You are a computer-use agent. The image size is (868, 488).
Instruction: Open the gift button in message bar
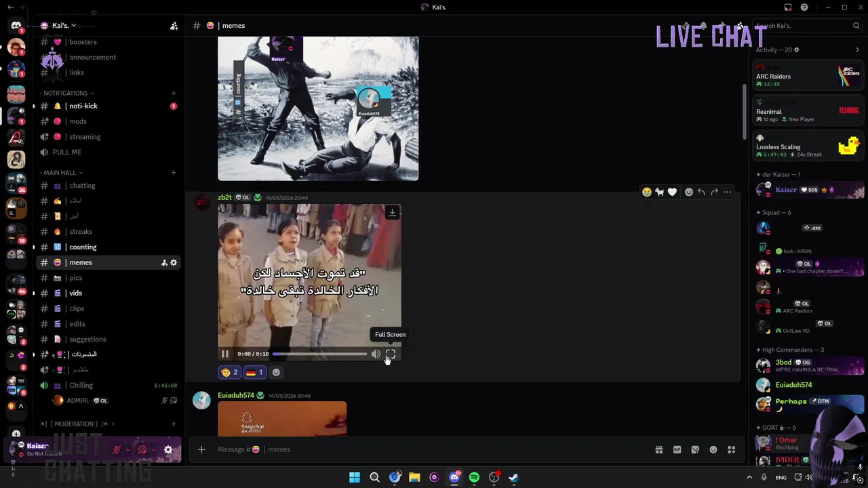pos(658,449)
